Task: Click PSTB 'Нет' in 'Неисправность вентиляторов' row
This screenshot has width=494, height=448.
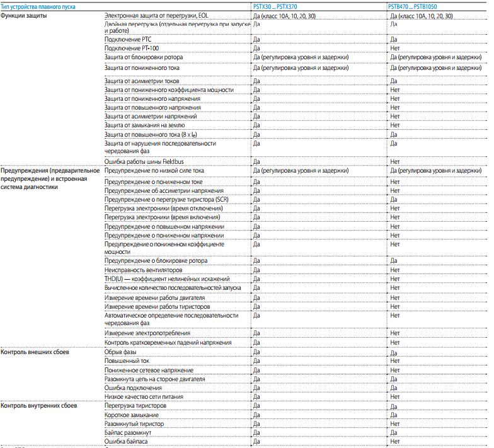Action: (x=394, y=270)
